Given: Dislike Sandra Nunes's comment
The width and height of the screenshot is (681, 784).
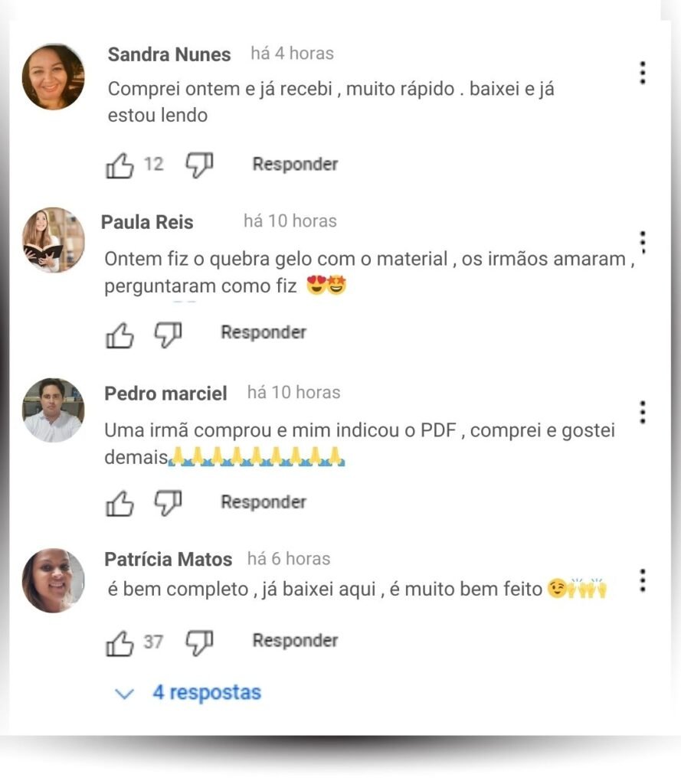Looking at the screenshot, I should pos(200,165).
